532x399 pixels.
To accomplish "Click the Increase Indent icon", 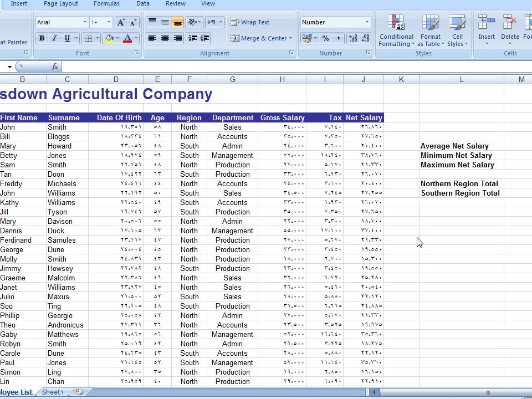I will [x=204, y=38].
